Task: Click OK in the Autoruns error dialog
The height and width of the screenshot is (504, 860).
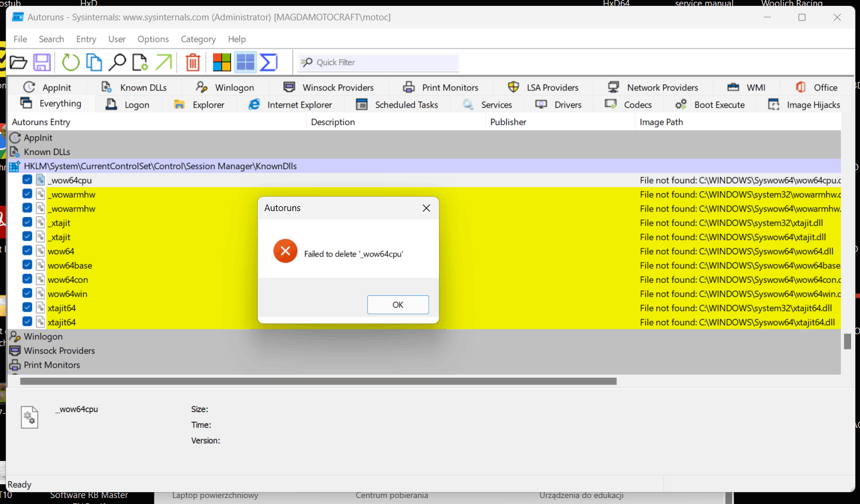Action: click(398, 304)
